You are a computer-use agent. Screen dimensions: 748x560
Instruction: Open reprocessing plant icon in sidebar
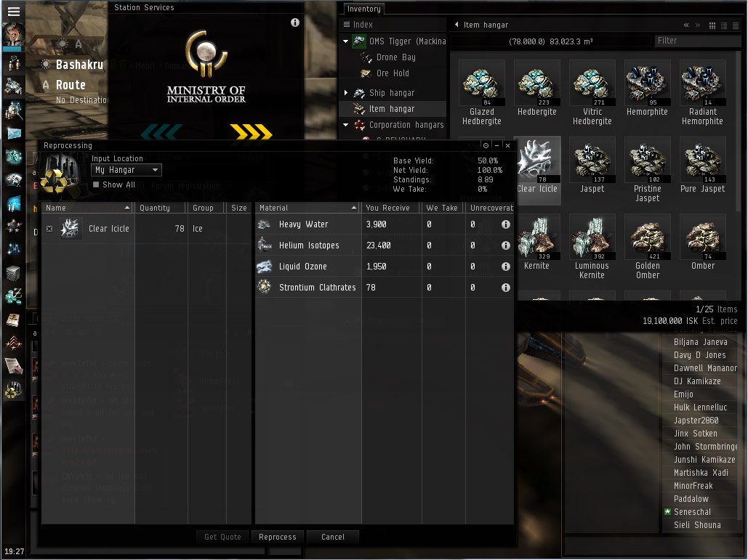point(13,389)
